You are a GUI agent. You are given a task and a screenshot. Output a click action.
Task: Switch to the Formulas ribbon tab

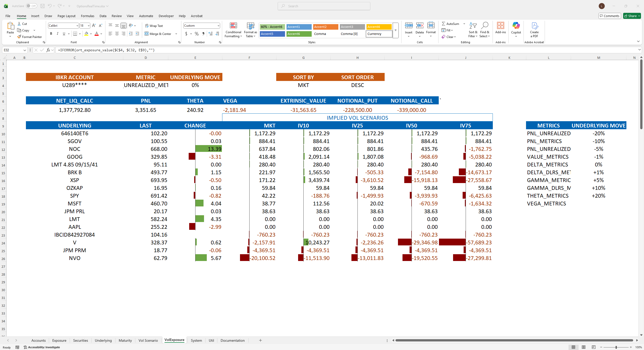87,16
